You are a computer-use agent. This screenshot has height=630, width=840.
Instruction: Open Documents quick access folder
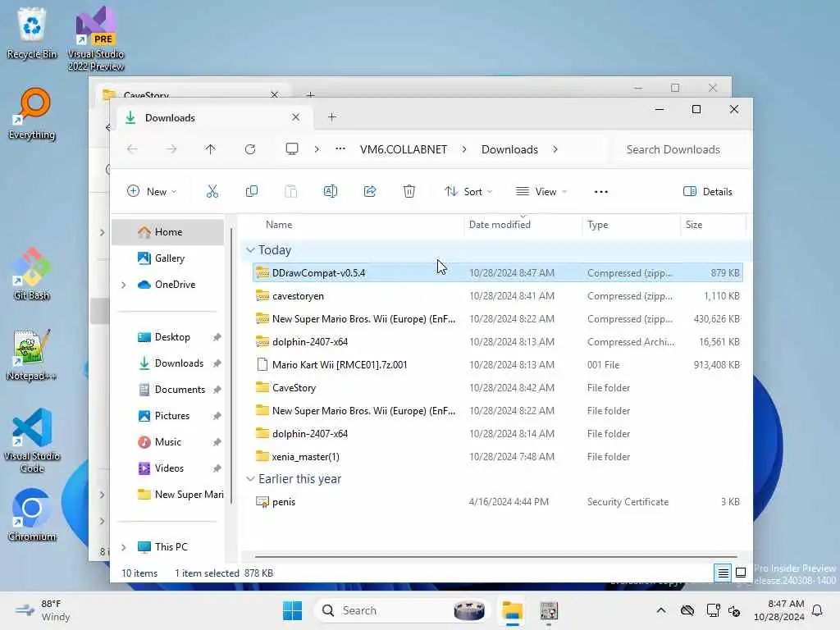point(180,390)
